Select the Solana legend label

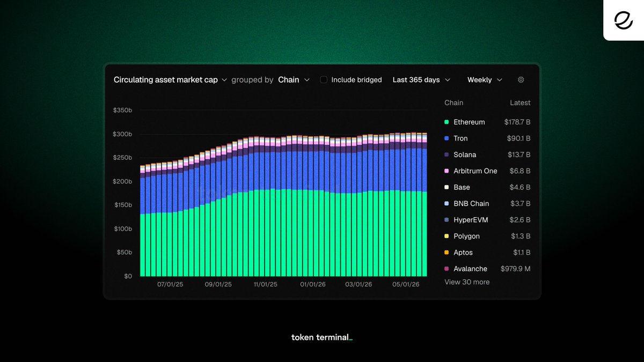point(465,154)
